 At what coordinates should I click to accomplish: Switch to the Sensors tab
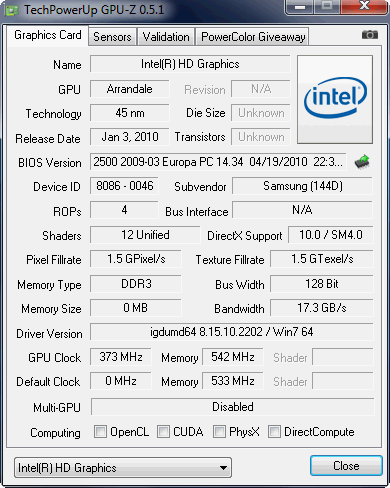(x=112, y=37)
